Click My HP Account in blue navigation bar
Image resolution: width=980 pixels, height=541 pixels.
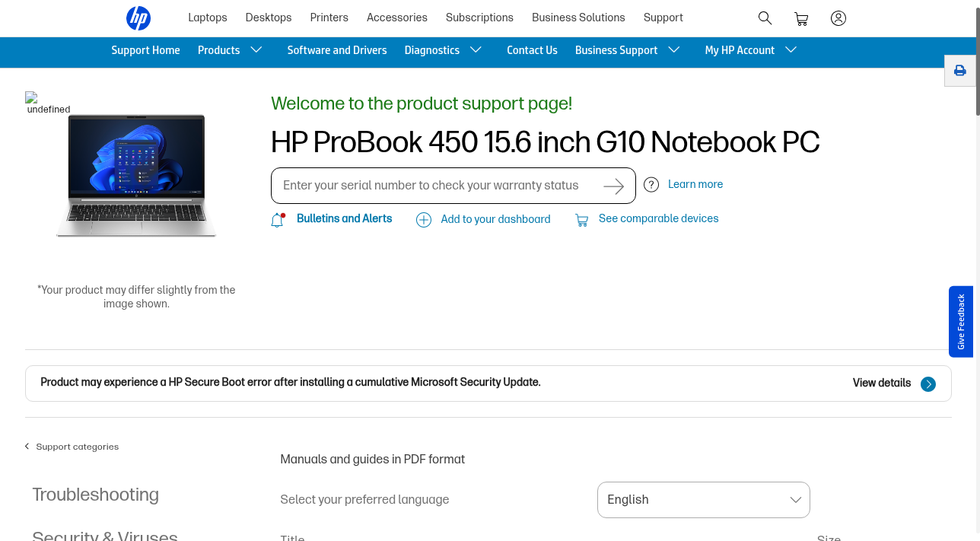coord(740,50)
